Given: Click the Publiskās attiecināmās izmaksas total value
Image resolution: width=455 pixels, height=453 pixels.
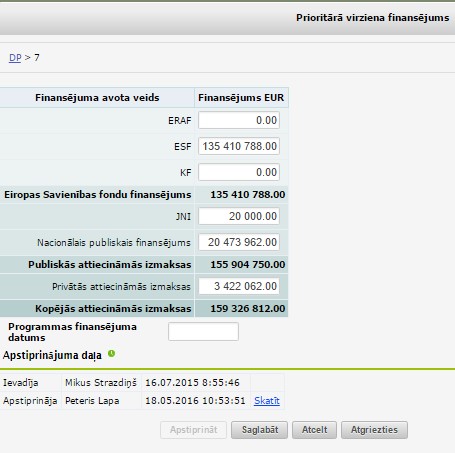Looking at the screenshot, I should 248,265.
